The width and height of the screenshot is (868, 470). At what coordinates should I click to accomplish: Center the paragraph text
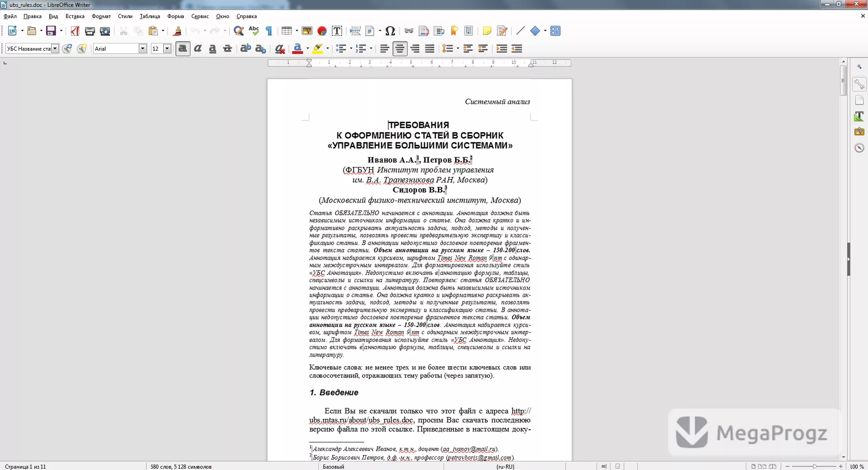coord(400,48)
